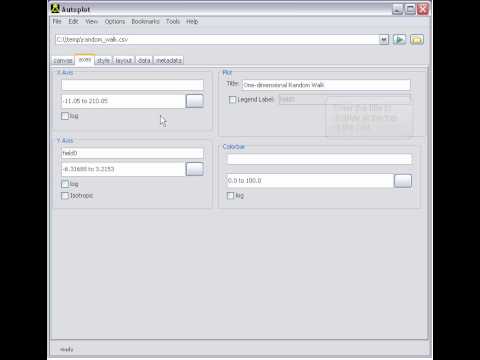Open the File menu
Screen dimensions: 480x360
click(57, 21)
